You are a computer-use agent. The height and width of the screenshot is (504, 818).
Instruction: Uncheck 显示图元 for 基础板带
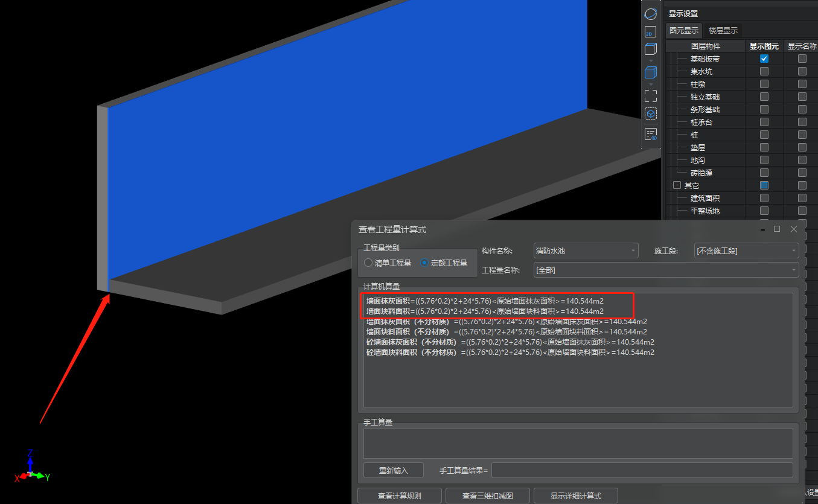764,59
